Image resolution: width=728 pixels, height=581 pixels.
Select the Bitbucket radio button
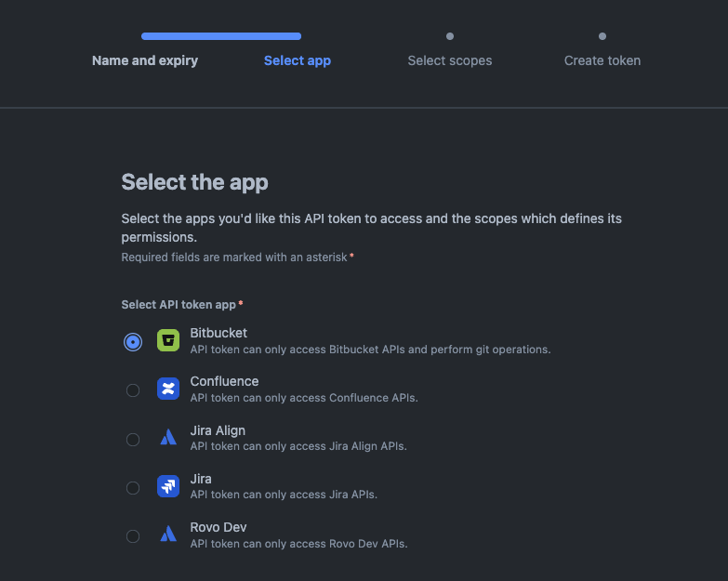(x=133, y=342)
